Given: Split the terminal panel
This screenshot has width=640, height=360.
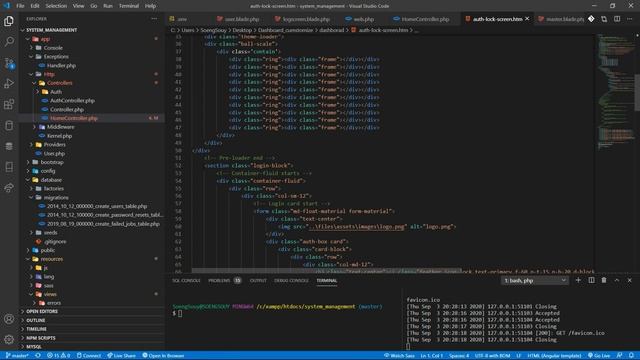Looking at the screenshot, I should coord(591,280).
